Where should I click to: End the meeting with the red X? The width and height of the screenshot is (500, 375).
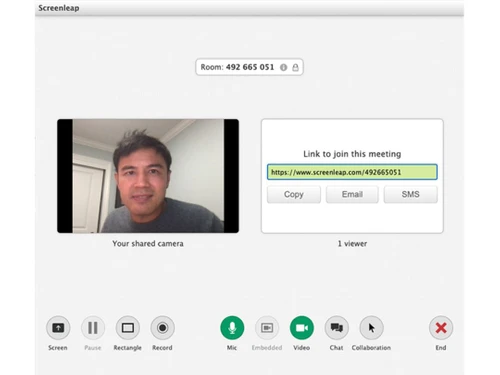coord(441,328)
